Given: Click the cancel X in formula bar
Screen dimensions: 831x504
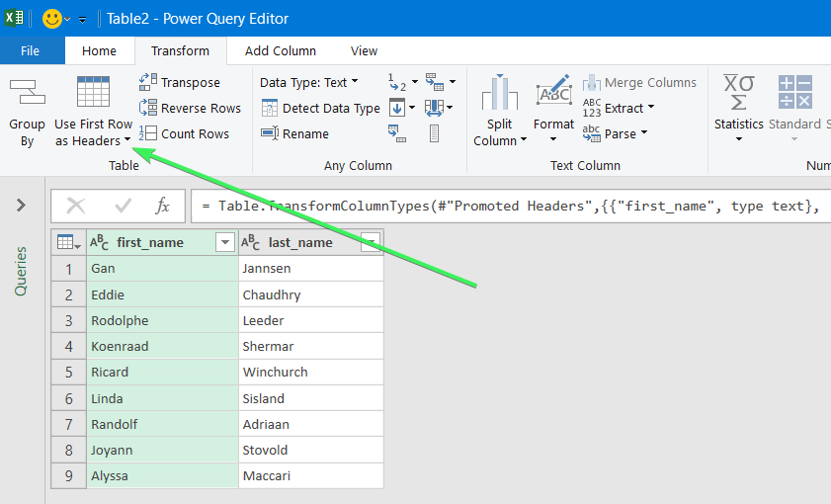Looking at the screenshot, I should [x=76, y=206].
